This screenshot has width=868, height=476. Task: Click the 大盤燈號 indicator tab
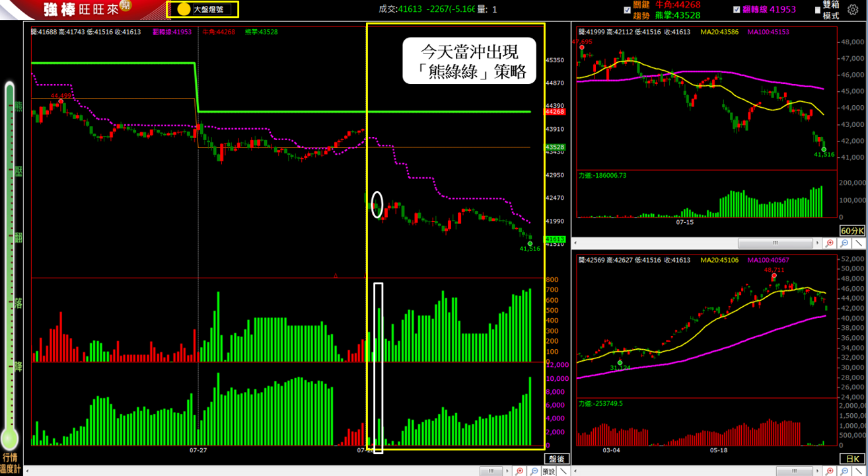pos(202,9)
